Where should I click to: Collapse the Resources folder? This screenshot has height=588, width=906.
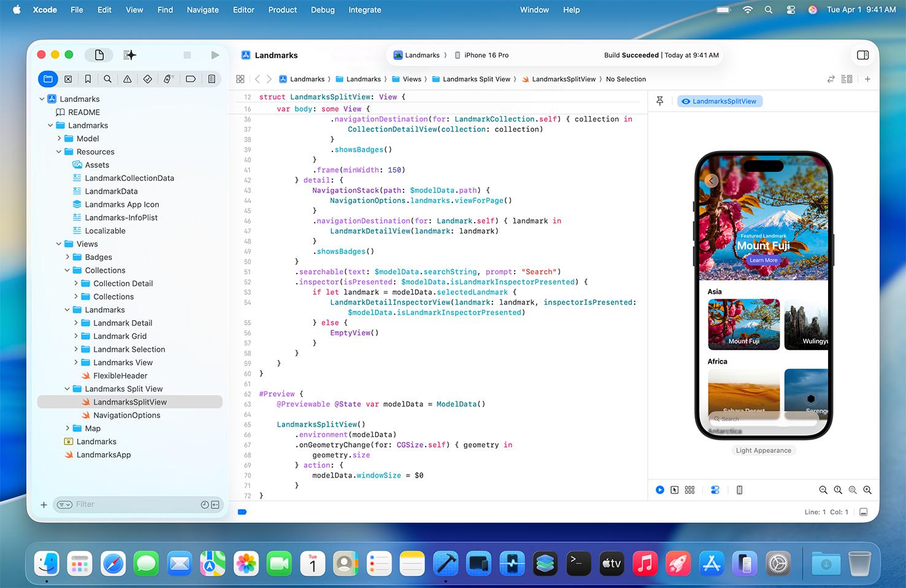tap(59, 151)
